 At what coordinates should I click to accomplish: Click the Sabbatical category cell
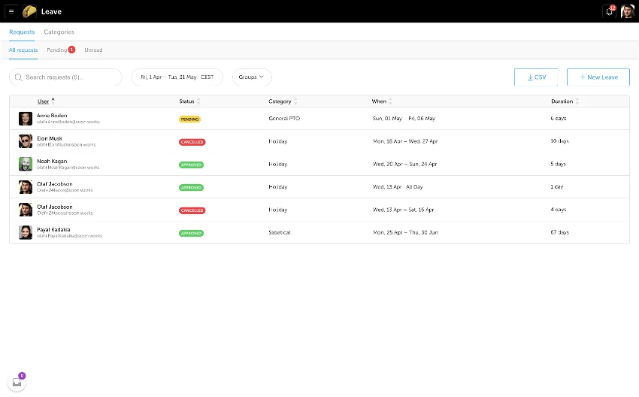(x=279, y=232)
